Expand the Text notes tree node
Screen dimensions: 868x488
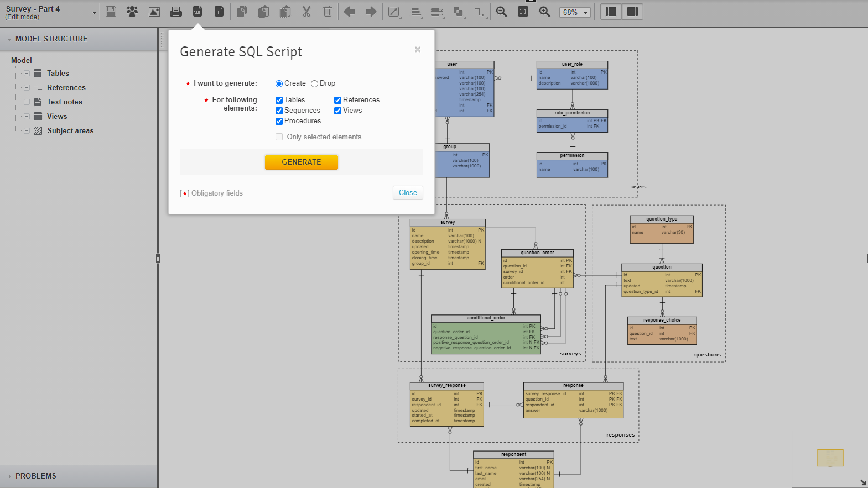tap(27, 102)
